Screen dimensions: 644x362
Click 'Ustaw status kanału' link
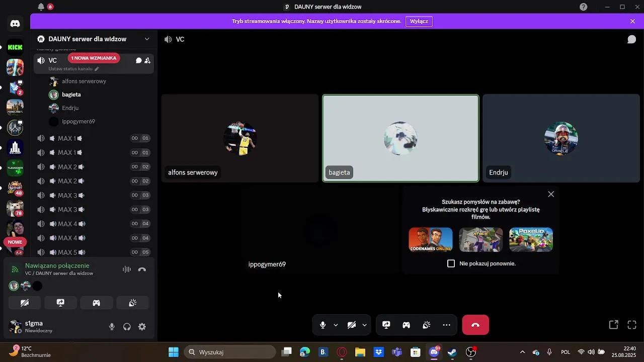pos(74,69)
